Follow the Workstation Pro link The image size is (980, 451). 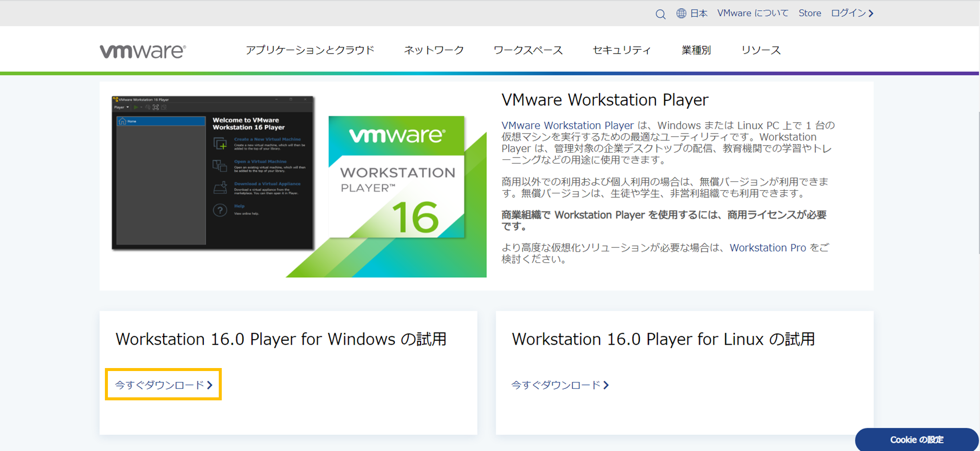click(x=768, y=247)
